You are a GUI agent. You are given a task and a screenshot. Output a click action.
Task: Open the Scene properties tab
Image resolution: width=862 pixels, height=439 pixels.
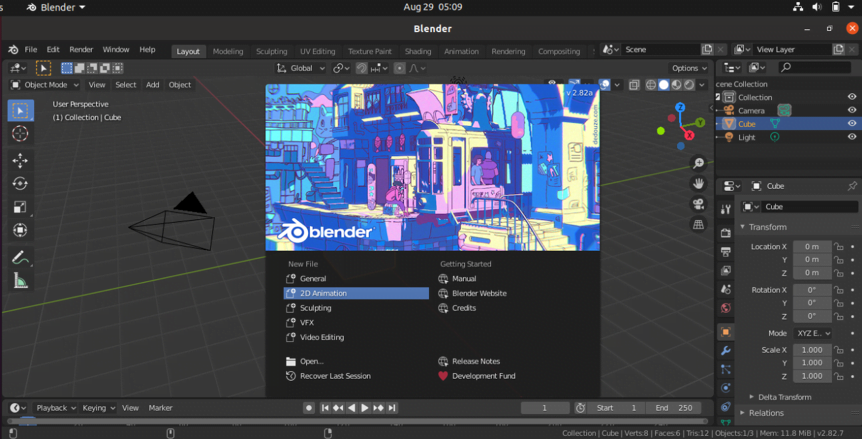(x=726, y=289)
